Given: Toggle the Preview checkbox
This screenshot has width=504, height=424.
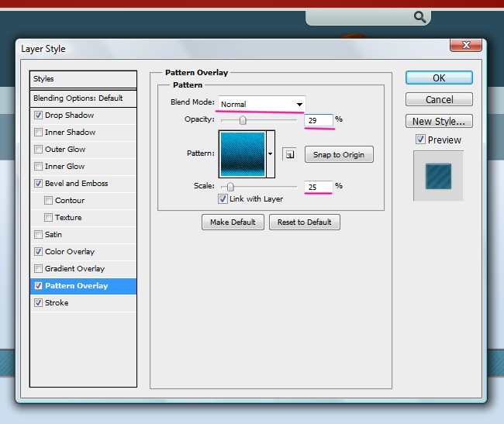Looking at the screenshot, I should coord(420,140).
